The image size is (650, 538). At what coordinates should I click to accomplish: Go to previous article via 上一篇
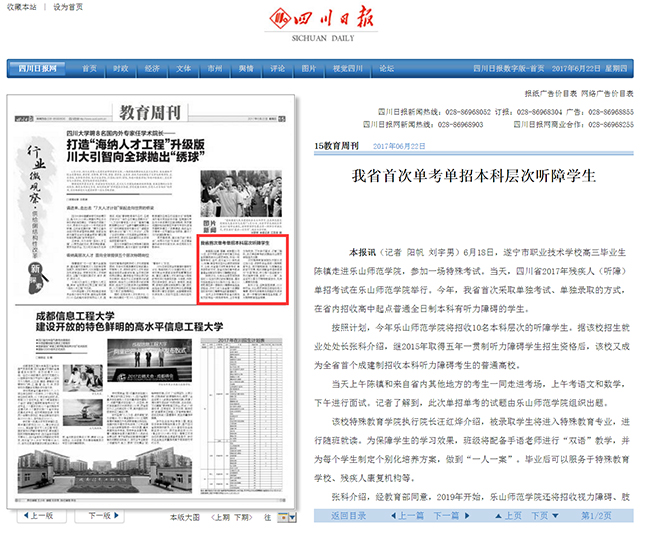coord(400,516)
